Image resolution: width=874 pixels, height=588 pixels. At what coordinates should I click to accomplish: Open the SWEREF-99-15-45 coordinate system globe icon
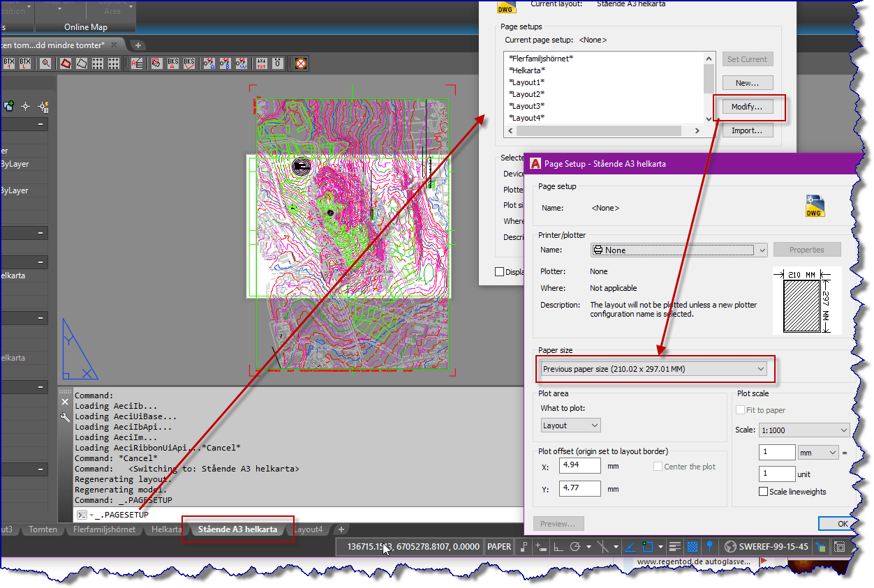731,547
